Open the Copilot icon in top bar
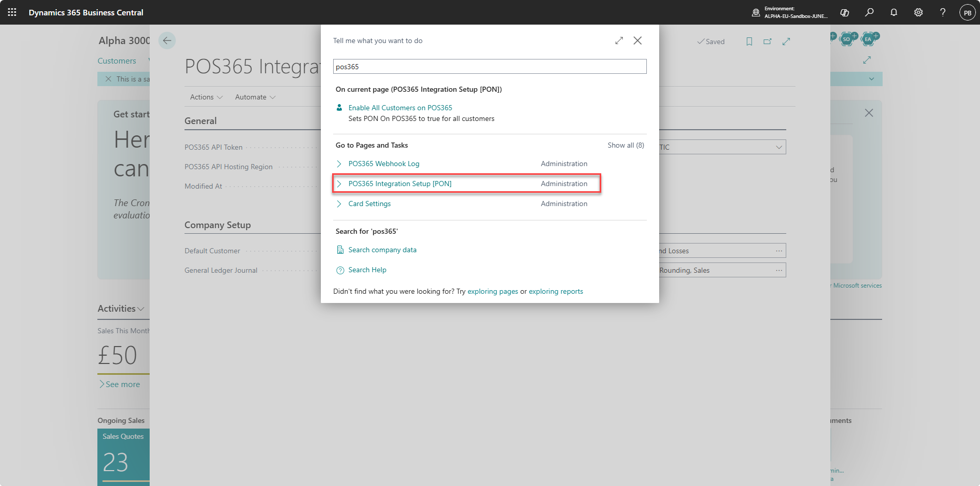The image size is (980, 486). pos(845,12)
